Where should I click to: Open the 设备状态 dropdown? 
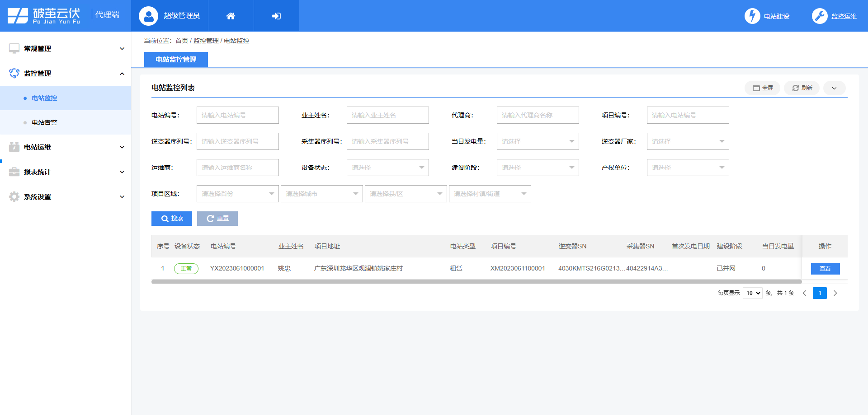387,168
